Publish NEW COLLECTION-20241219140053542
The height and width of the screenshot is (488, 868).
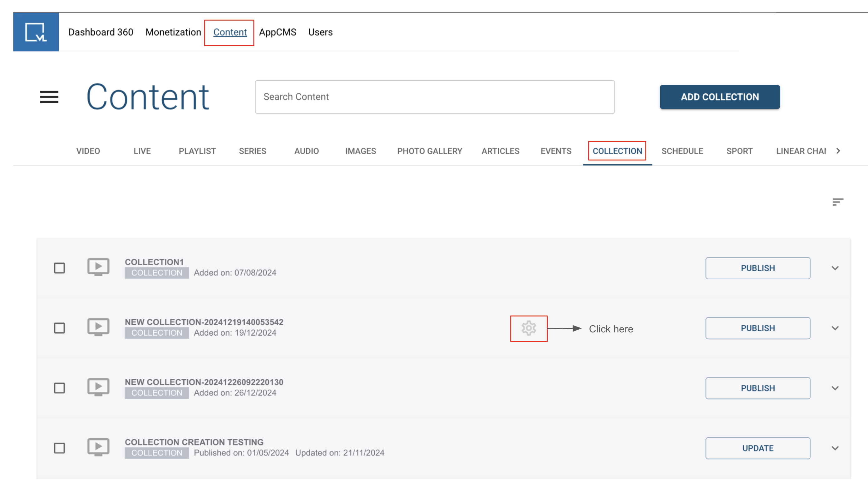758,328
